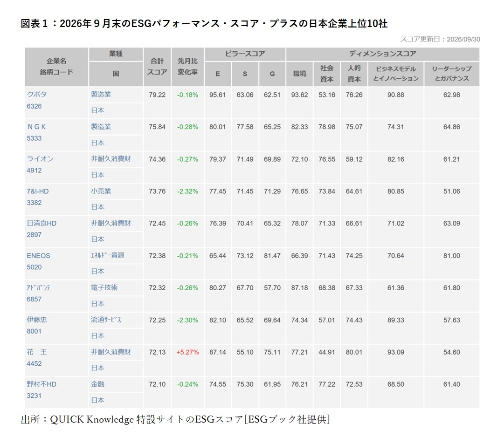Select stock code 4452
Screen dimensions: 504x444
(34, 364)
